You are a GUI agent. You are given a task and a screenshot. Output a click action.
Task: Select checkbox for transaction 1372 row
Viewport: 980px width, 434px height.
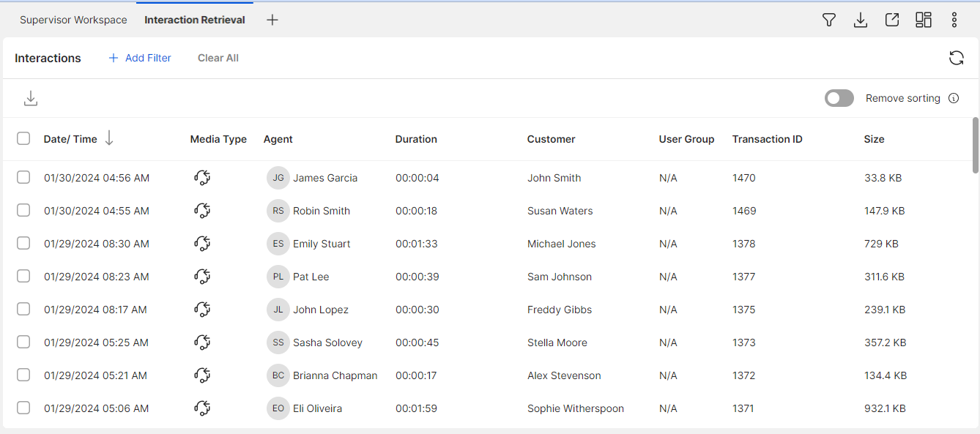23,375
